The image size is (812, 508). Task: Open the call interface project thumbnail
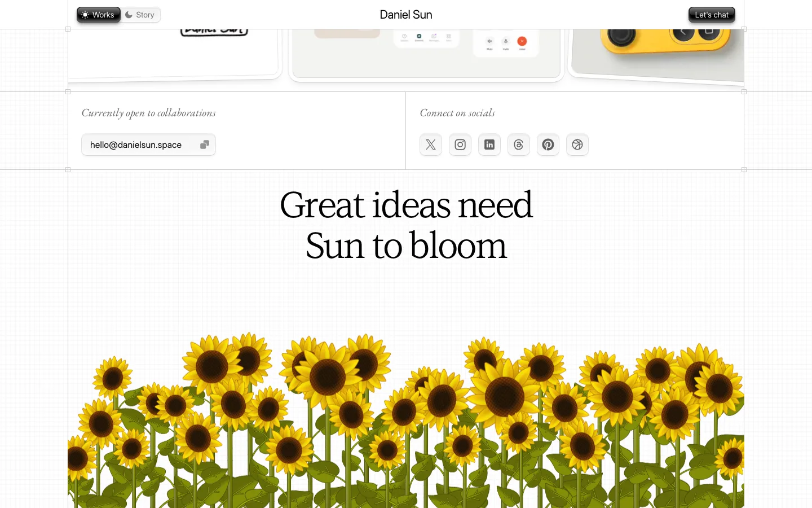[427, 54]
